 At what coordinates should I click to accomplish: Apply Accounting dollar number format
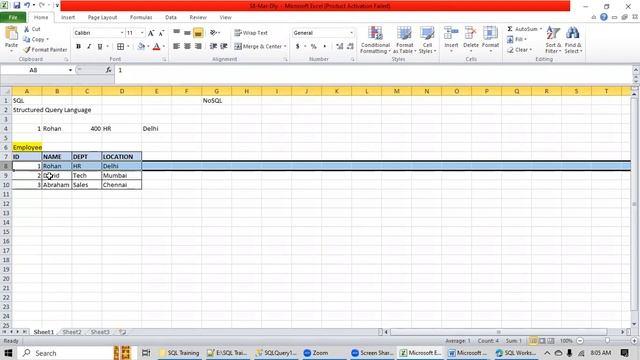[298, 47]
